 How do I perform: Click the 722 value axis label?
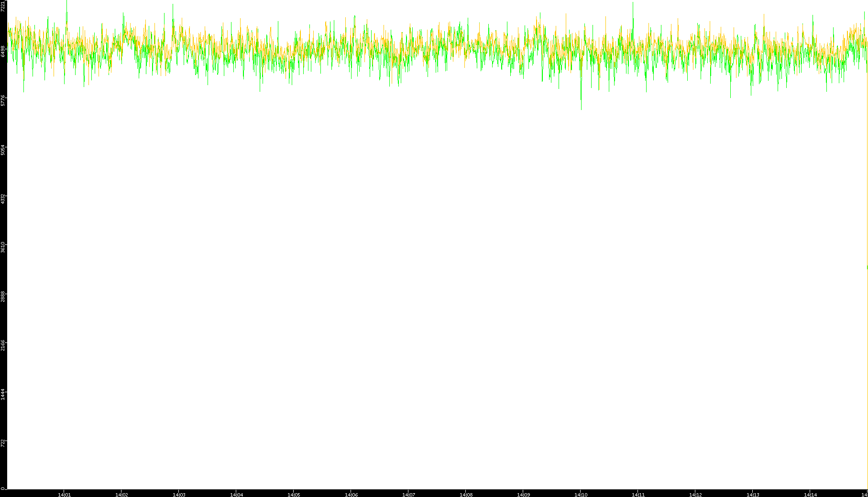3,443
